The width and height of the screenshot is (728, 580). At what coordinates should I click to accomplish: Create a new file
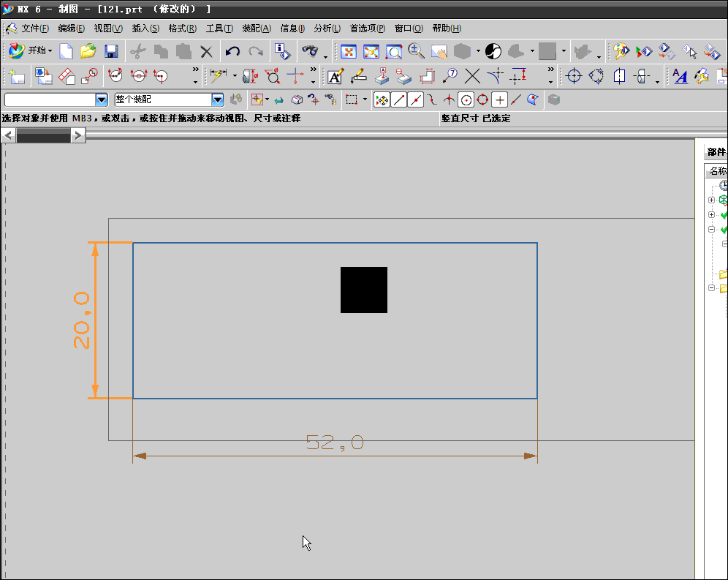pyautogui.click(x=66, y=50)
